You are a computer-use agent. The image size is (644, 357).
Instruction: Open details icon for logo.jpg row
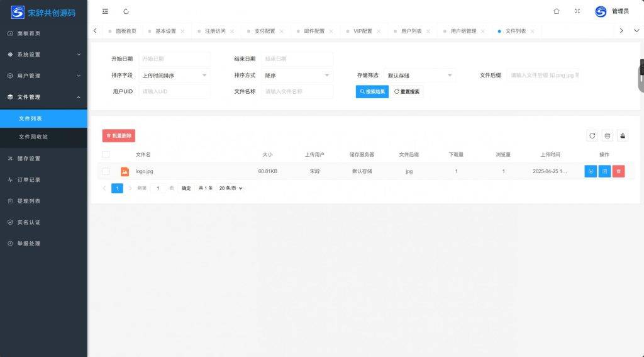coord(604,171)
